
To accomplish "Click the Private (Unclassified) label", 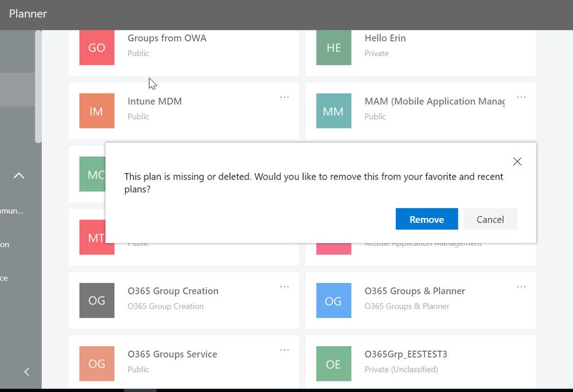I will [x=401, y=370].
